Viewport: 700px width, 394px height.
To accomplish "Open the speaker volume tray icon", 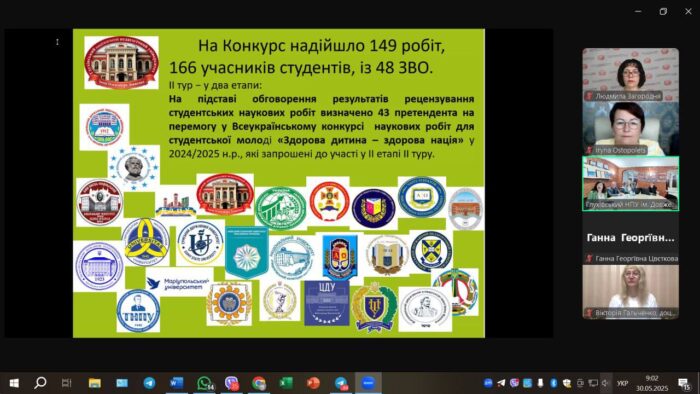I will pos(606,383).
